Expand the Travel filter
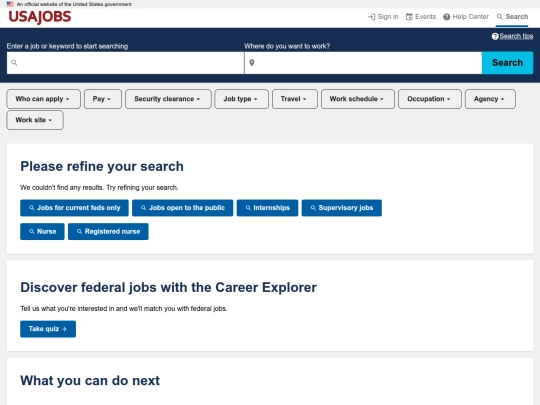540x405 pixels. [x=294, y=99]
